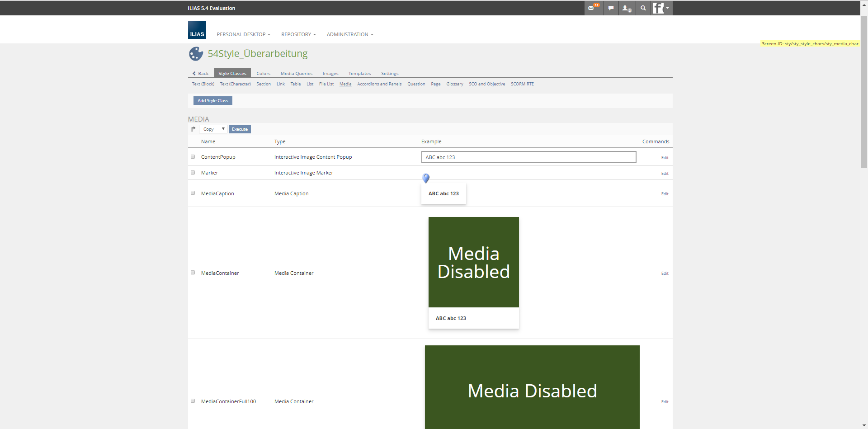The image size is (868, 429).
Task: Select the MediaCaption row checkbox
Action: pos(193,193)
